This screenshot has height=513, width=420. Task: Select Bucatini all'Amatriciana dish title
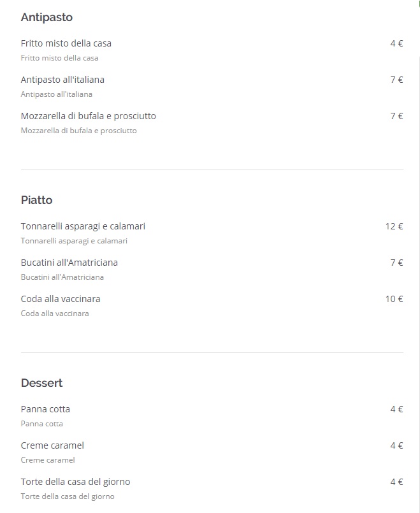(x=69, y=263)
